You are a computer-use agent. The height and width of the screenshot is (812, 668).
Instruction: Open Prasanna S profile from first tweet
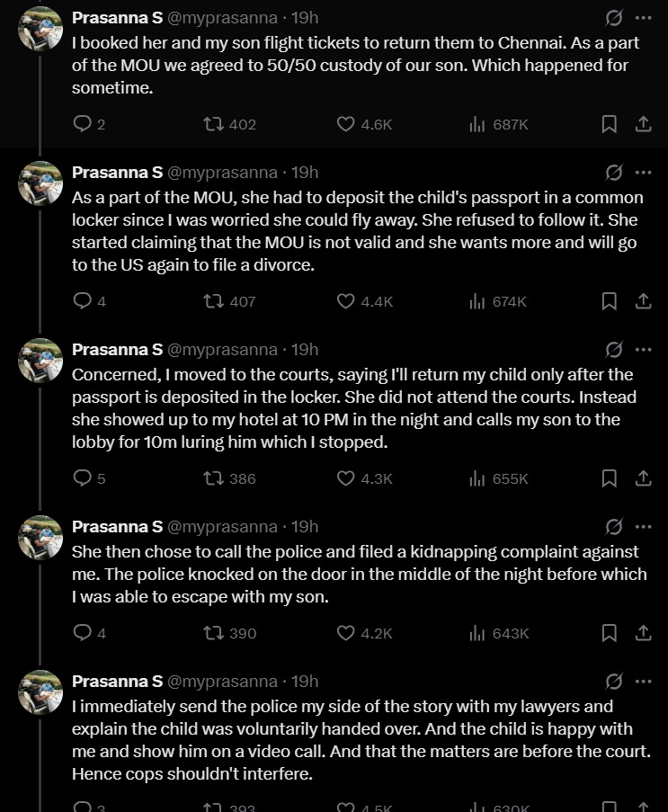pos(117,17)
